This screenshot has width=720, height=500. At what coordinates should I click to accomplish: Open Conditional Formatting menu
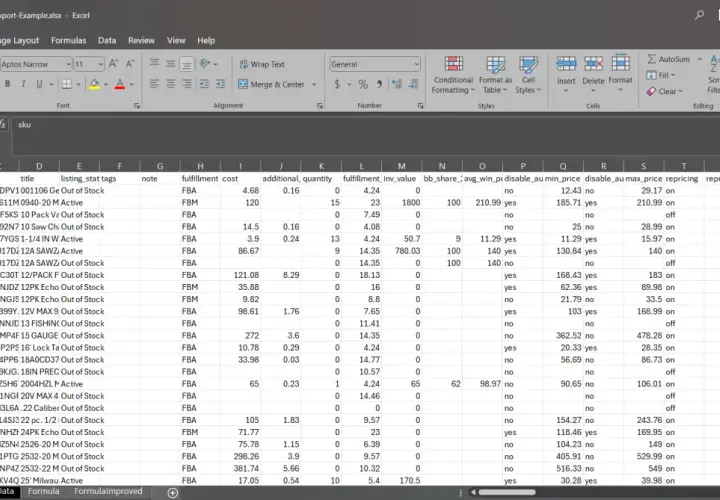453,75
